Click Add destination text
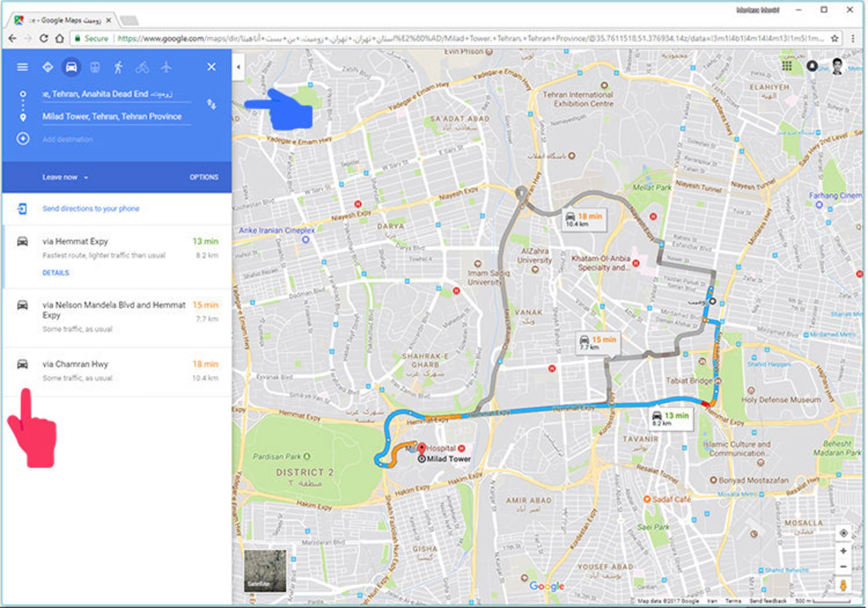 pyautogui.click(x=67, y=139)
